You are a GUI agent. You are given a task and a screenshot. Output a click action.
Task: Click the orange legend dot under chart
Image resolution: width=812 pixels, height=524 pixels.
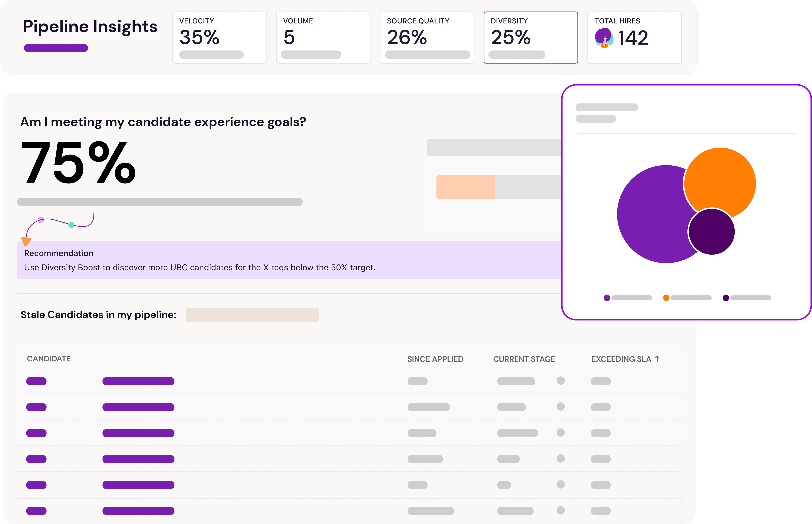pos(666,298)
